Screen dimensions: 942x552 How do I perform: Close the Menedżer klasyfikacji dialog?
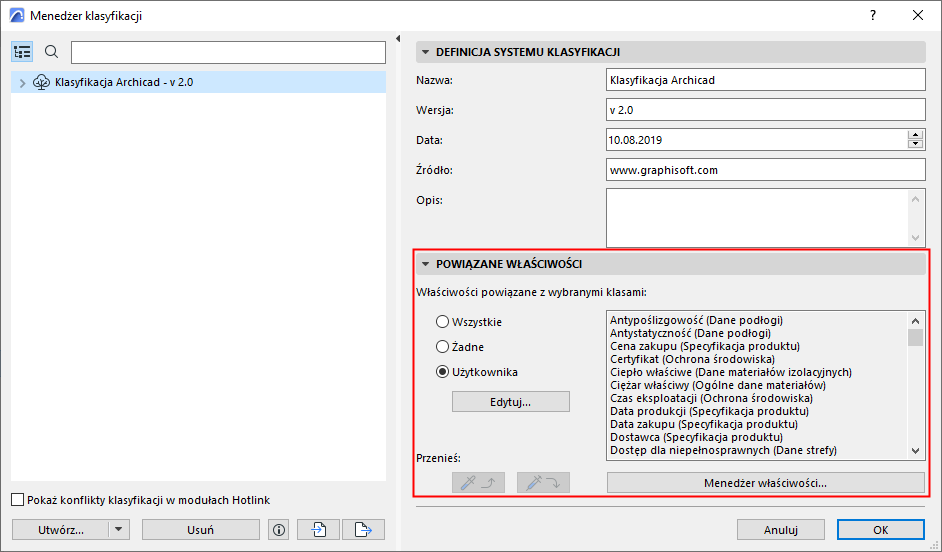pos(918,16)
